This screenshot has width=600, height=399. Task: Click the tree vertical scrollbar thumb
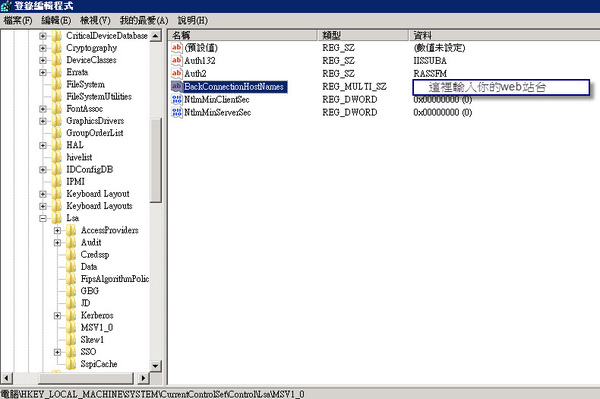click(155, 160)
